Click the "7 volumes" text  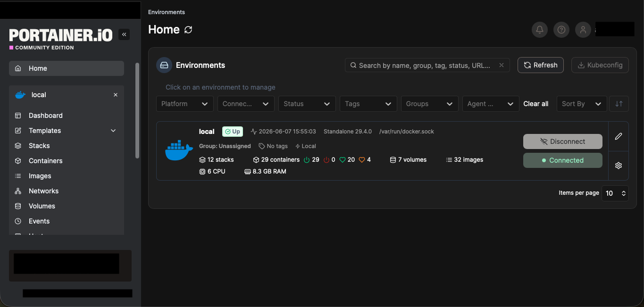412,160
